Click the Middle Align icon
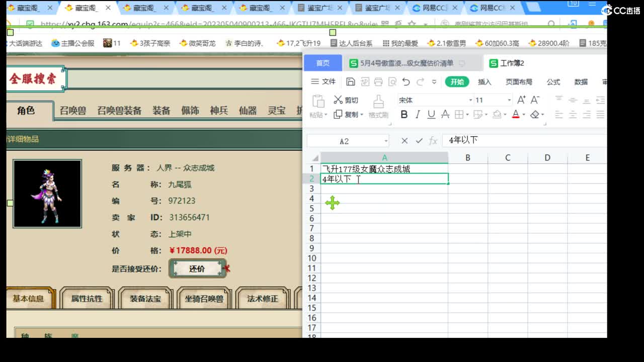 coord(573,100)
